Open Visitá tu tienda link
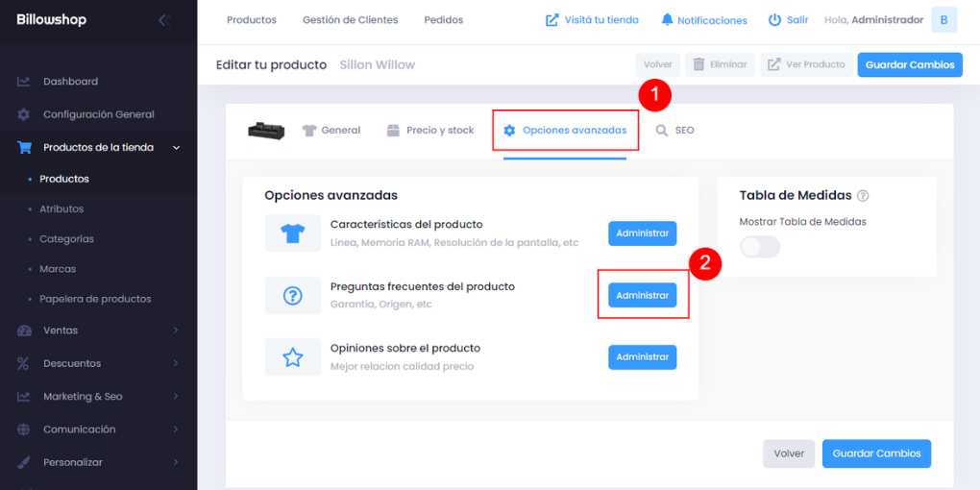The width and height of the screenshot is (980, 490). click(592, 20)
